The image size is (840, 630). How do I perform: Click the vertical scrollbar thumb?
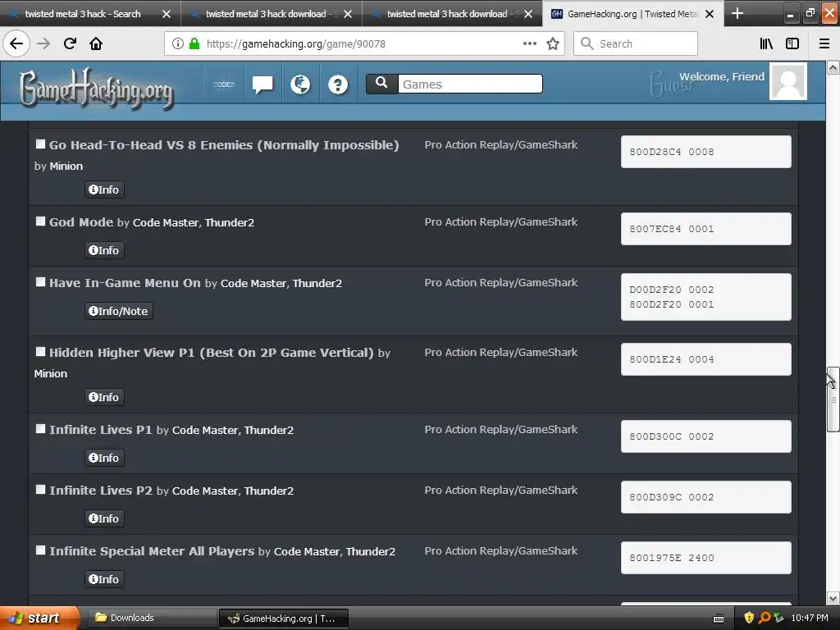tap(833, 399)
